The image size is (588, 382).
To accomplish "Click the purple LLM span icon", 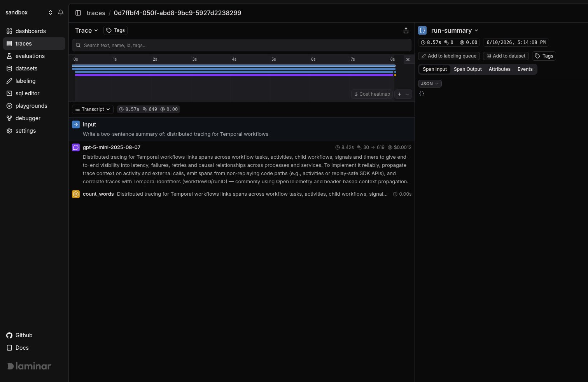I will (x=76, y=147).
